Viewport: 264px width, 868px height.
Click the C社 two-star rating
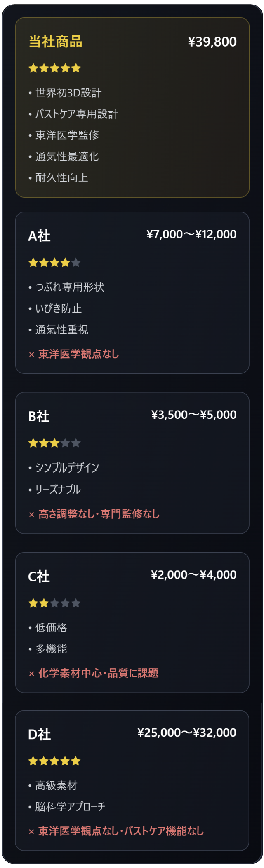[x=54, y=603]
